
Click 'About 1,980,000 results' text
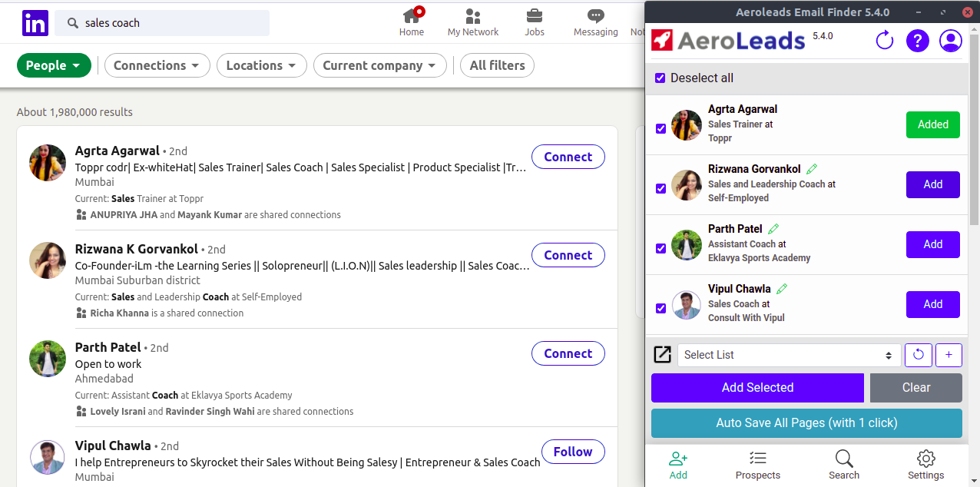pyautogui.click(x=74, y=112)
